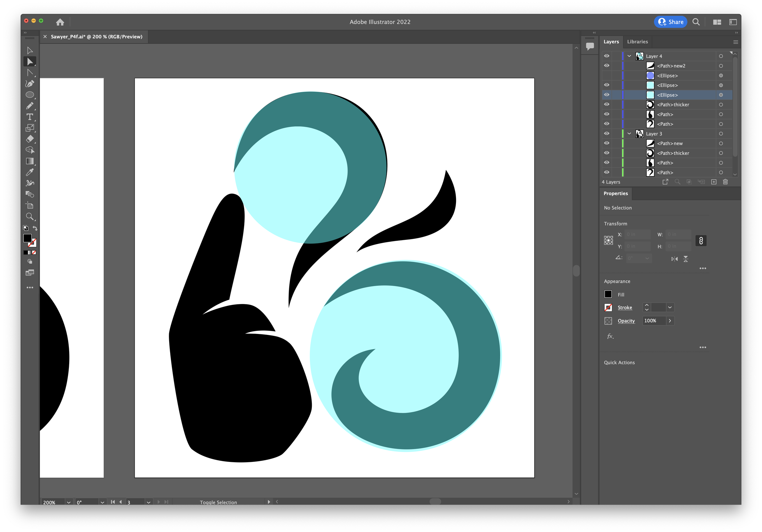Viewport: 762px width, 532px height.
Task: Select the Gradient tool
Action: pos(30,161)
